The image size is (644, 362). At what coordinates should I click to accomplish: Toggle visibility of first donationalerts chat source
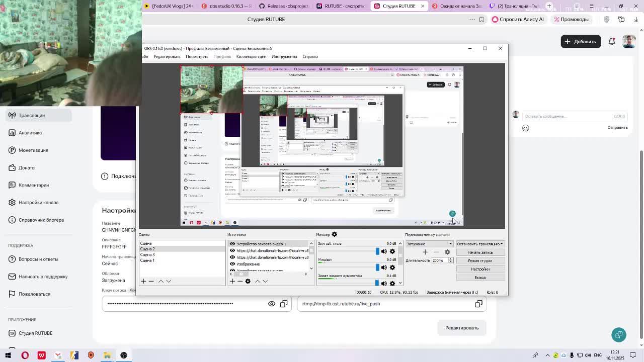coord(232,250)
